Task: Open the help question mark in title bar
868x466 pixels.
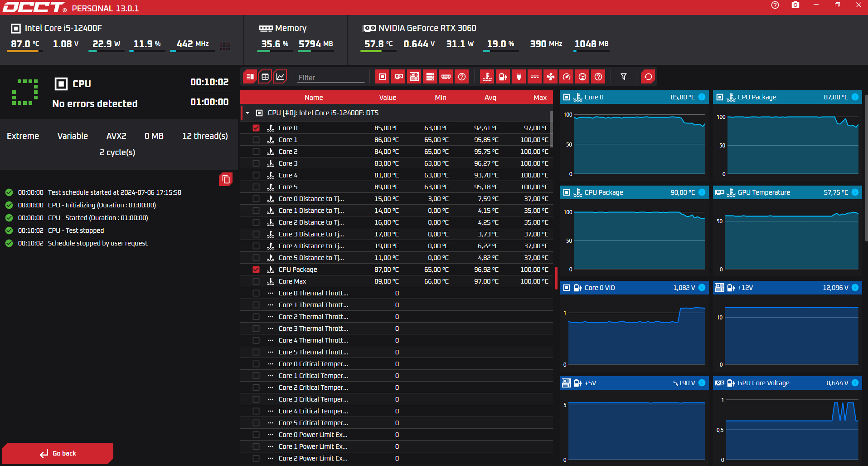Action: (775, 5)
